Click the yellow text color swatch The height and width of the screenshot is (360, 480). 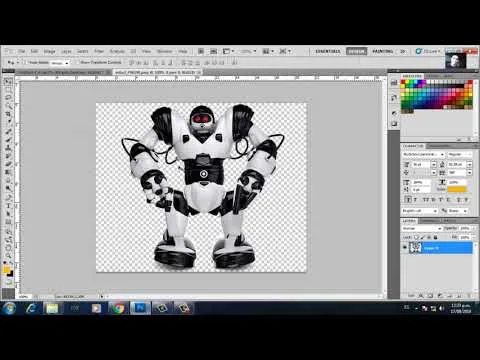[457, 189]
